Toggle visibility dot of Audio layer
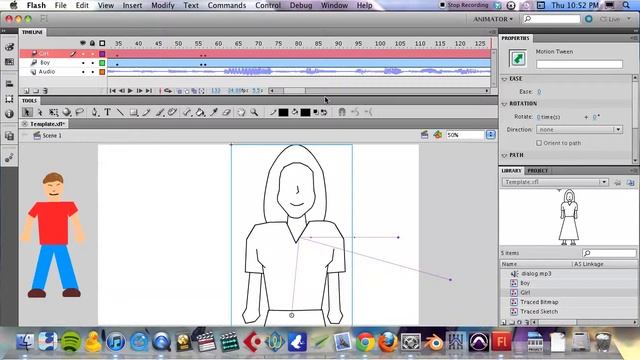 pos(83,72)
